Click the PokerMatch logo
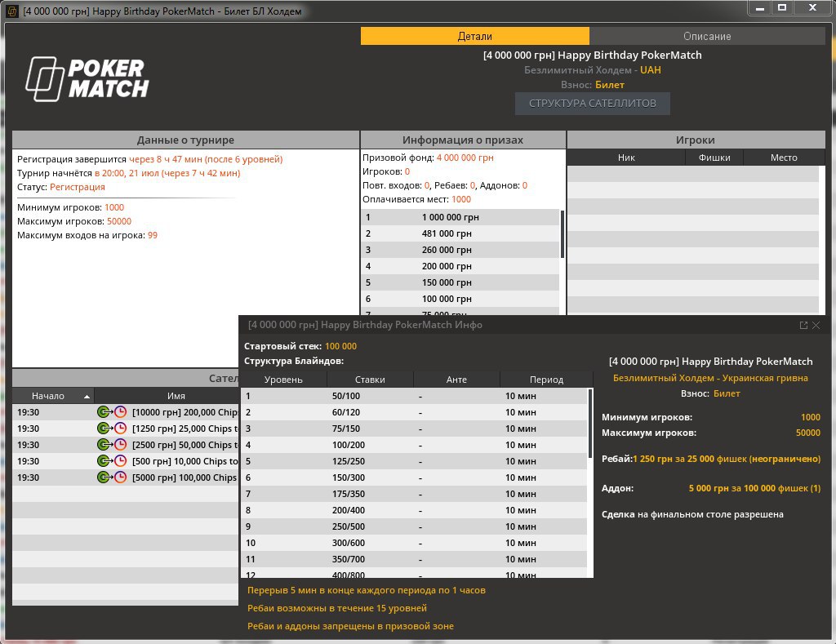This screenshot has width=836, height=644. [87, 78]
